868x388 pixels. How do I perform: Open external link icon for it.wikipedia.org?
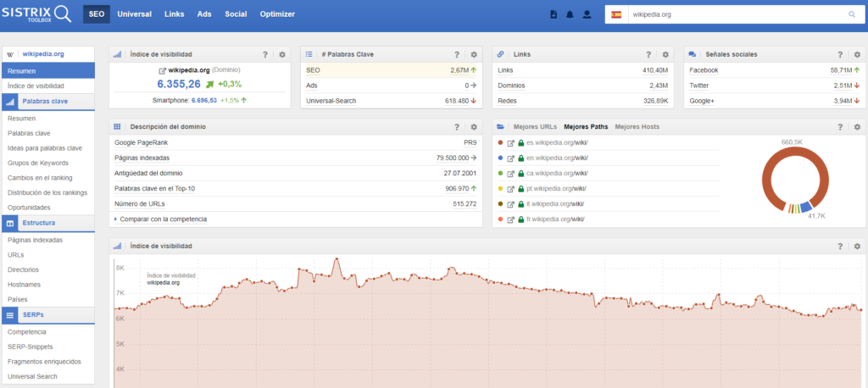point(511,203)
